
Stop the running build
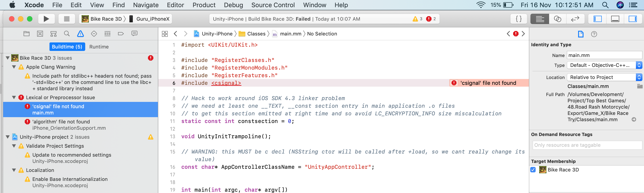[x=67, y=19]
